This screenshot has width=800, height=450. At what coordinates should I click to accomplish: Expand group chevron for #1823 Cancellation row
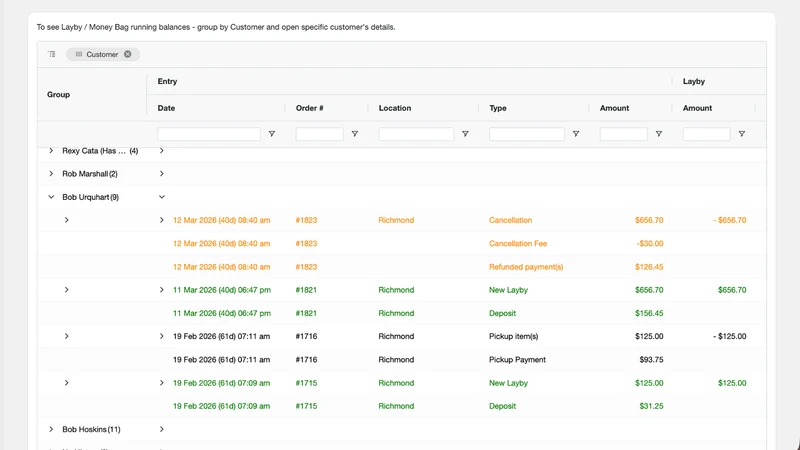66,220
